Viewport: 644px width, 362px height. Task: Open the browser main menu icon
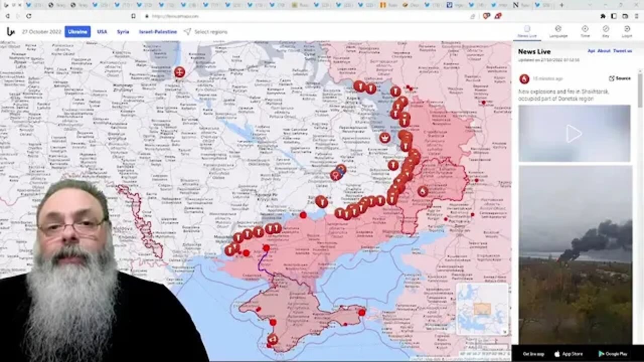tap(636, 16)
